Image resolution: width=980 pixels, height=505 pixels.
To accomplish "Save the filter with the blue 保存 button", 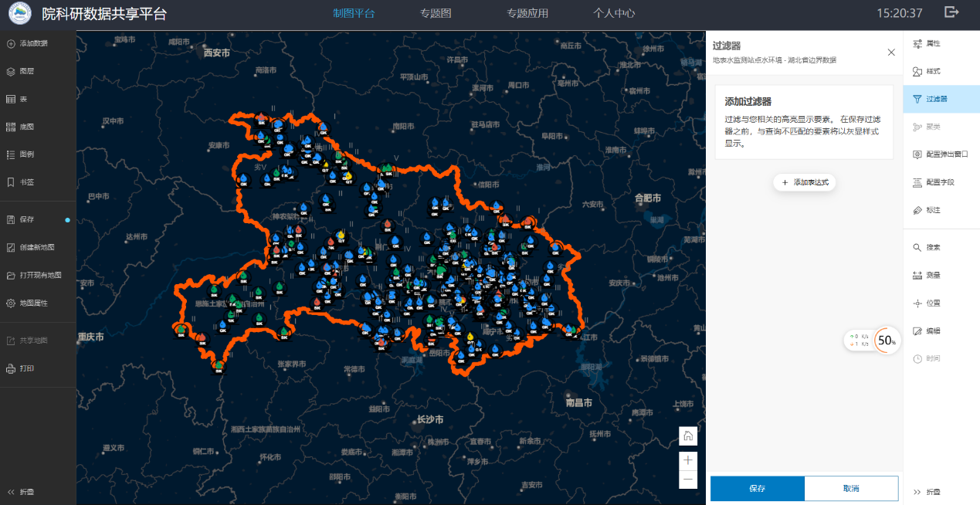I will point(757,489).
